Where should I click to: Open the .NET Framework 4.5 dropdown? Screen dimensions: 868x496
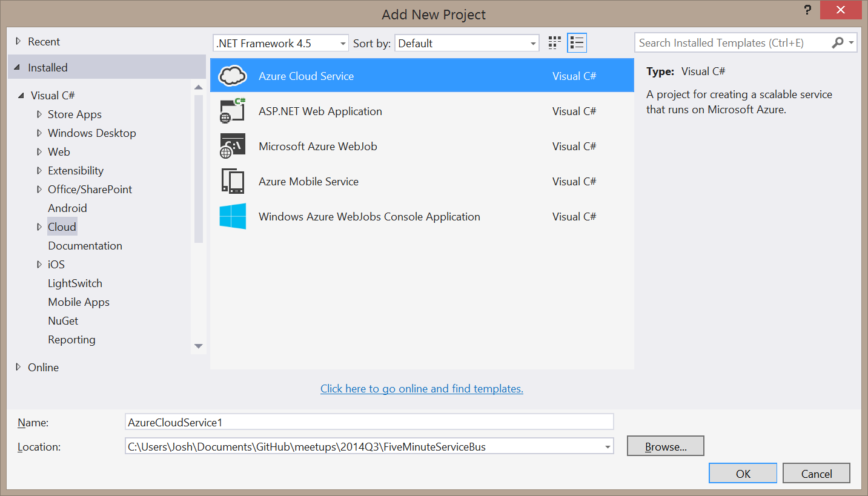click(x=281, y=43)
